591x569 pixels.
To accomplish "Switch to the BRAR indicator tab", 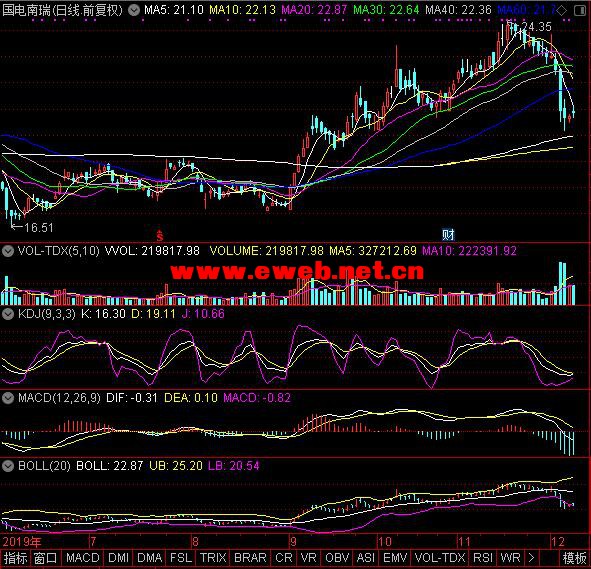I will tap(250, 558).
